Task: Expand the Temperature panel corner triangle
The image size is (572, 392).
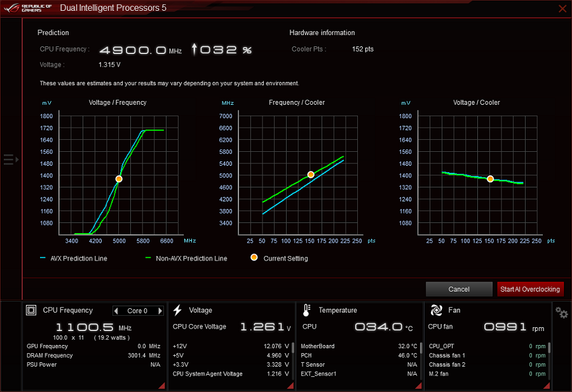Action: point(419,386)
